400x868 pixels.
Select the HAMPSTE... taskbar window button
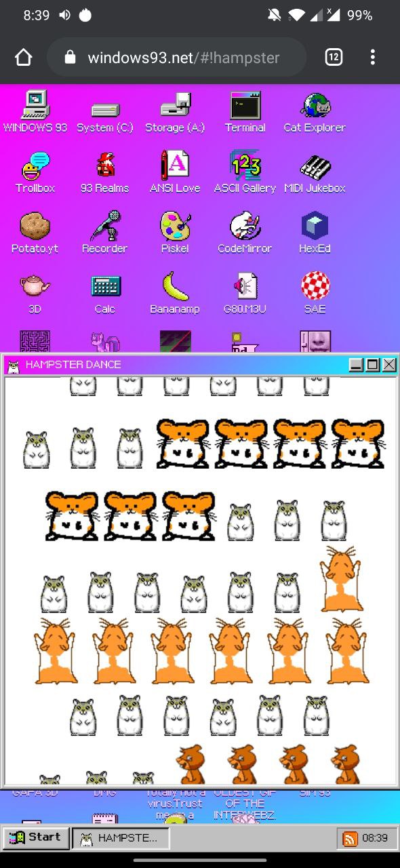(120, 838)
